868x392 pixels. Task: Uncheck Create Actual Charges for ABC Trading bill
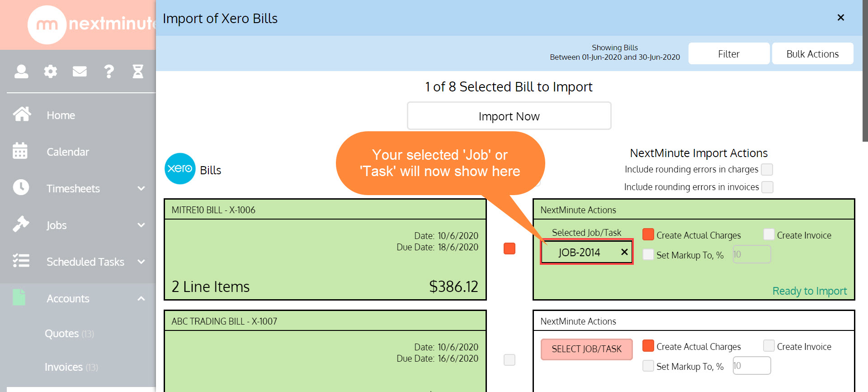[648, 346]
